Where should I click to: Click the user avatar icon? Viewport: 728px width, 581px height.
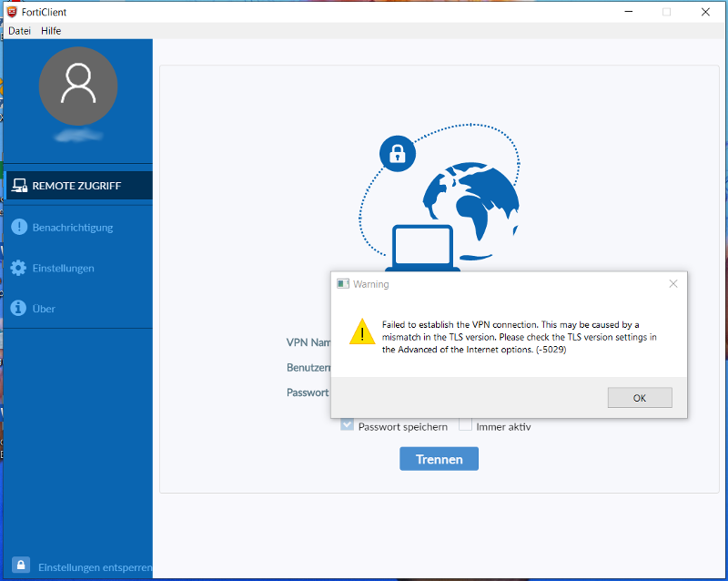pyautogui.click(x=78, y=86)
